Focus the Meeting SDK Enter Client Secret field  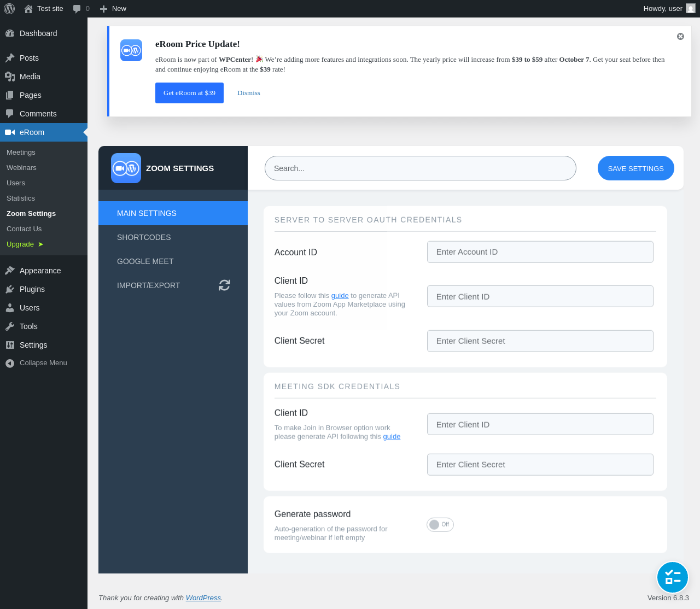[x=540, y=465]
